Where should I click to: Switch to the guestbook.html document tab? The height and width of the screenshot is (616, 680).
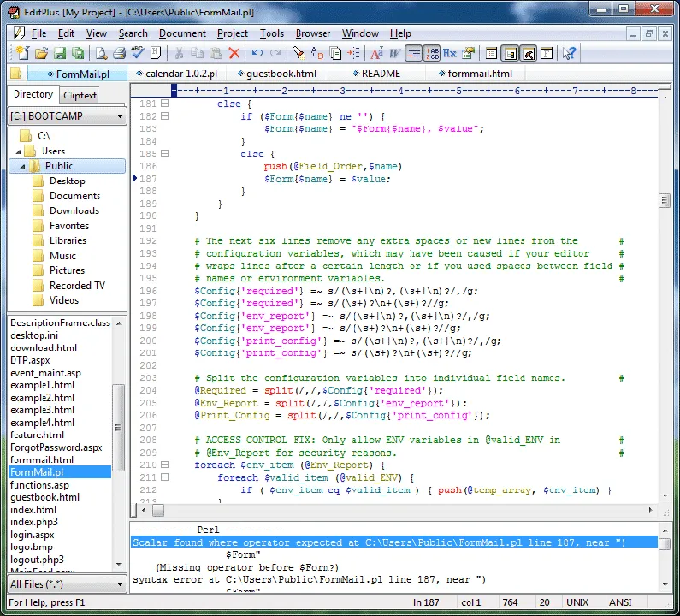(277, 74)
